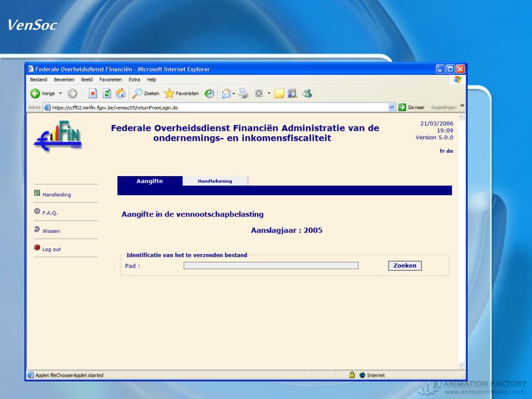Image resolution: width=532 pixels, height=399 pixels.
Task: Go to the home page icon
Action: (121, 94)
